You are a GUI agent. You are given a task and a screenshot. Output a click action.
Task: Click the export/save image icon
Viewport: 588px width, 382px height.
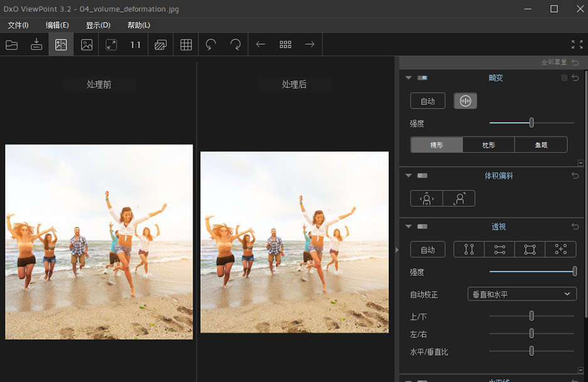[36, 45]
